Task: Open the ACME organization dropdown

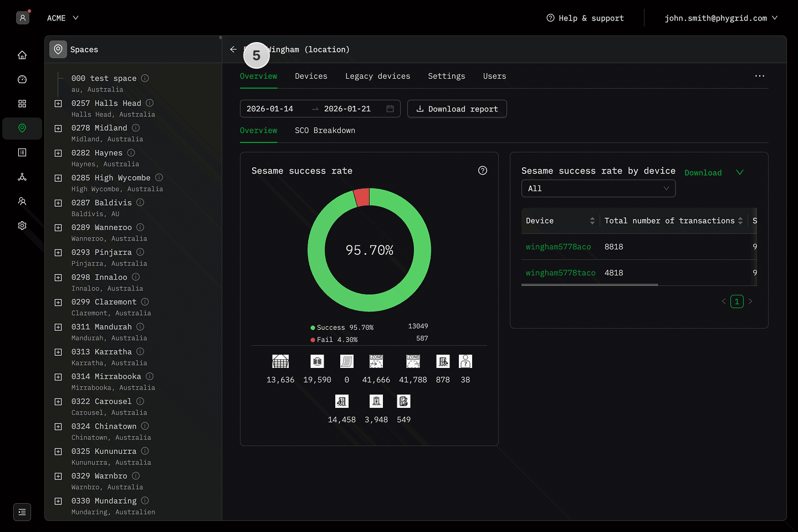Action: (63, 18)
